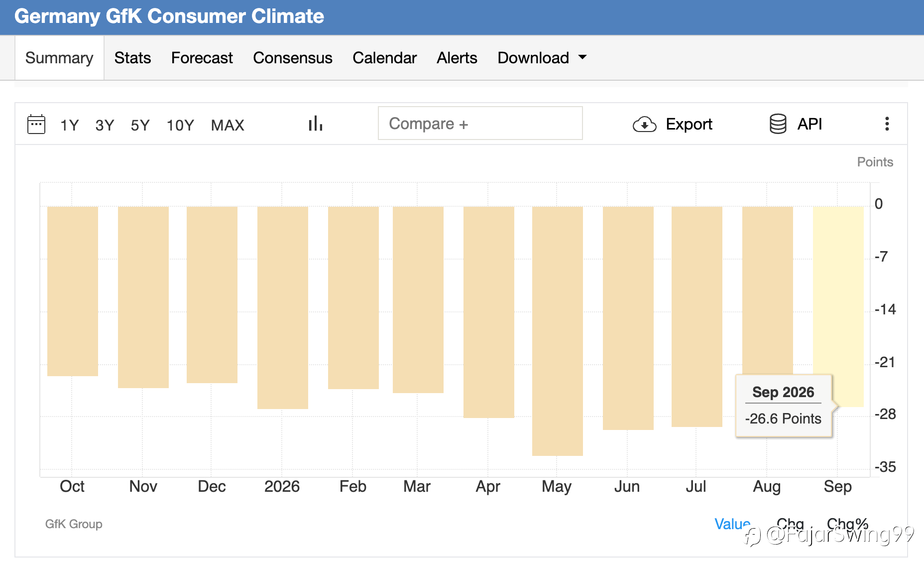Open the Forecast tab

[x=202, y=58]
